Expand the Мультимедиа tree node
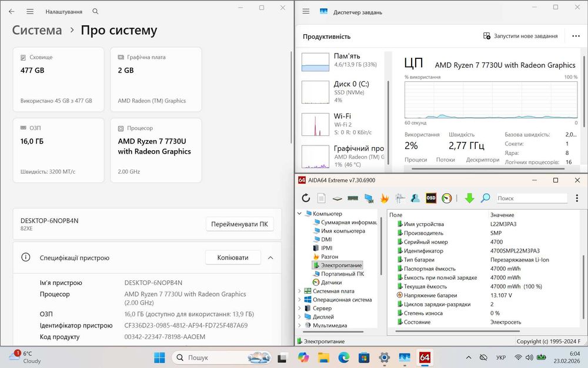 click(300, 325)
